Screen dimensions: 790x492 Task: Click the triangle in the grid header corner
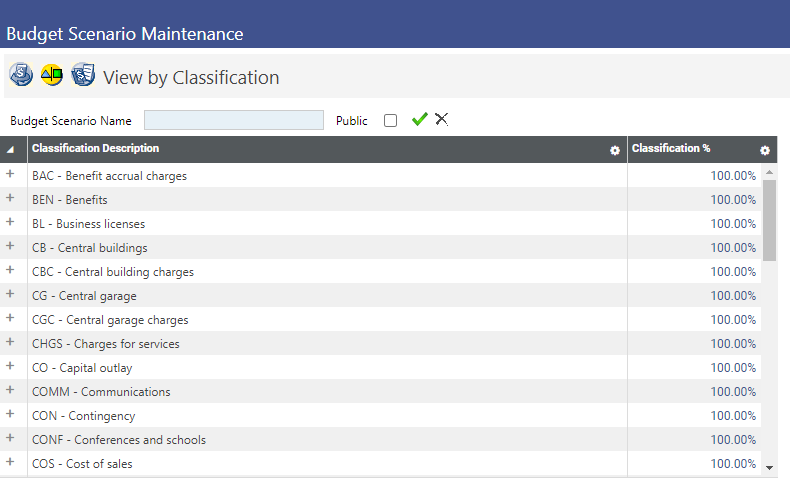pyautogui.click(x=11, y=150)
